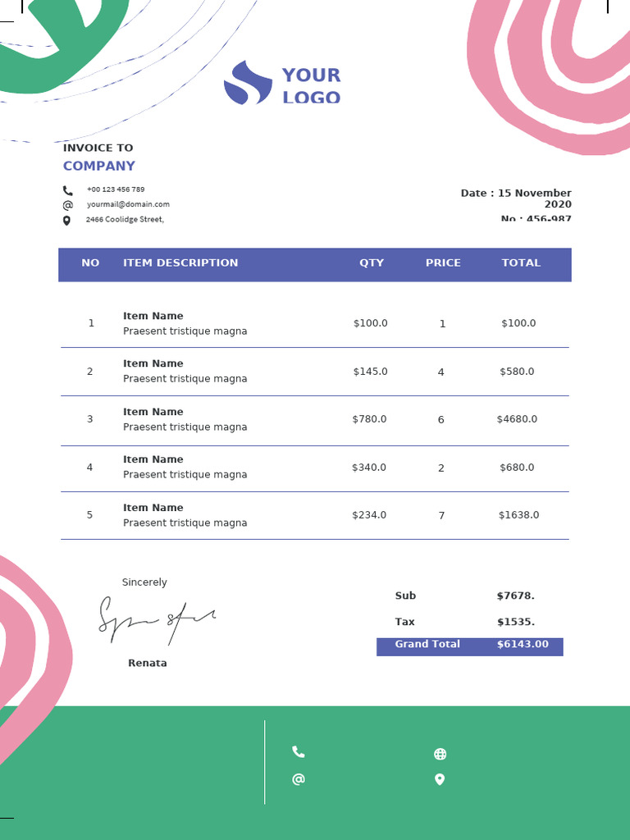Click the yourmail@domain.com email address

tap(128, 204)
